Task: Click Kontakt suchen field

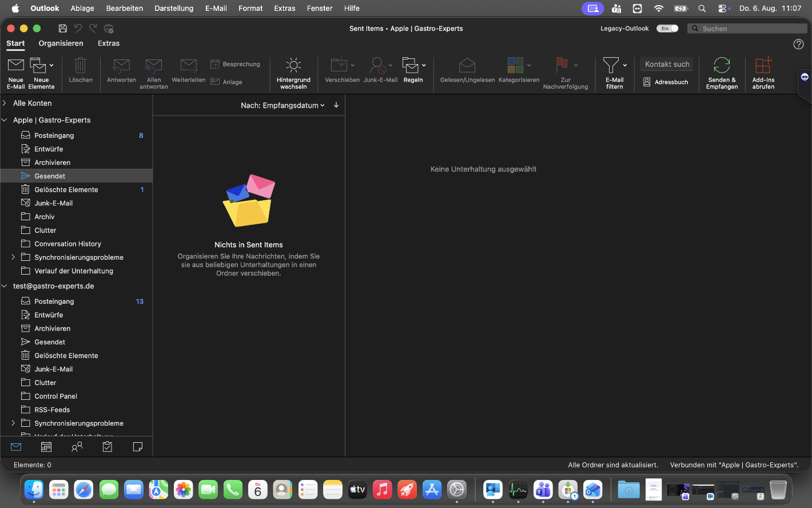Action: (667, 64)
